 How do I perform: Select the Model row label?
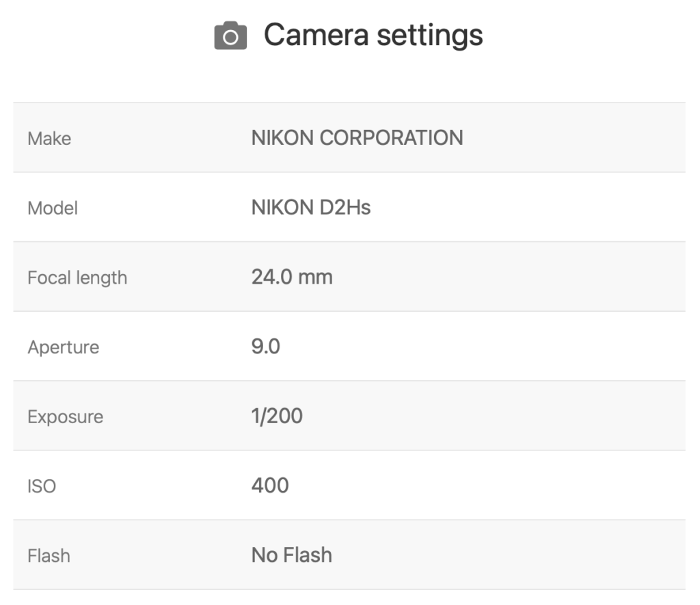53,208
